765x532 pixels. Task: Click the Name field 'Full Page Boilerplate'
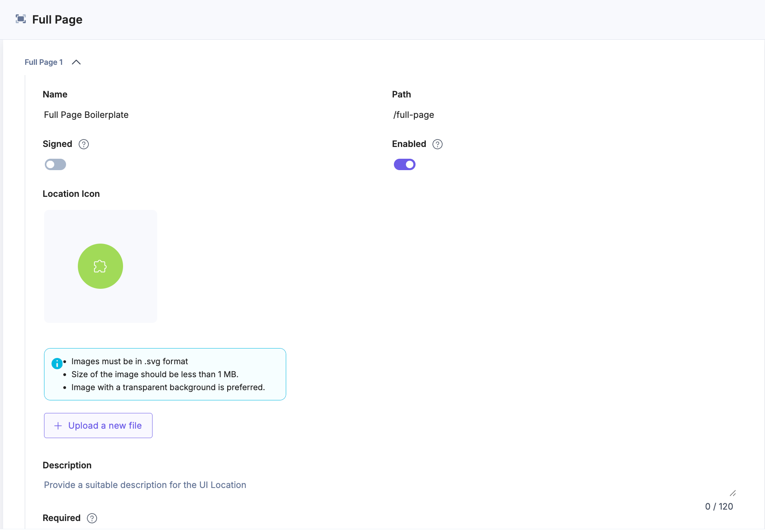coord(86,115)
